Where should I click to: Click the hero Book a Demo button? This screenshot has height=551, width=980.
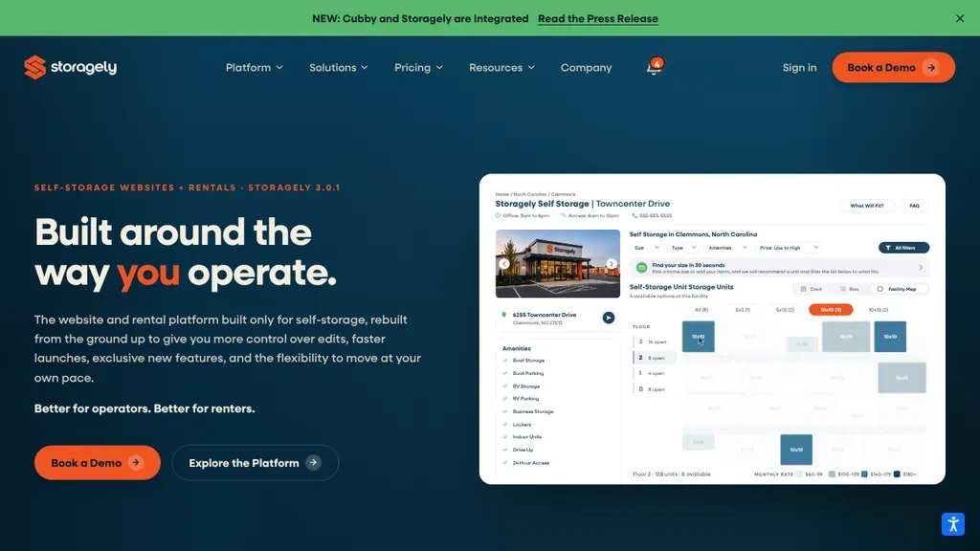98,462
